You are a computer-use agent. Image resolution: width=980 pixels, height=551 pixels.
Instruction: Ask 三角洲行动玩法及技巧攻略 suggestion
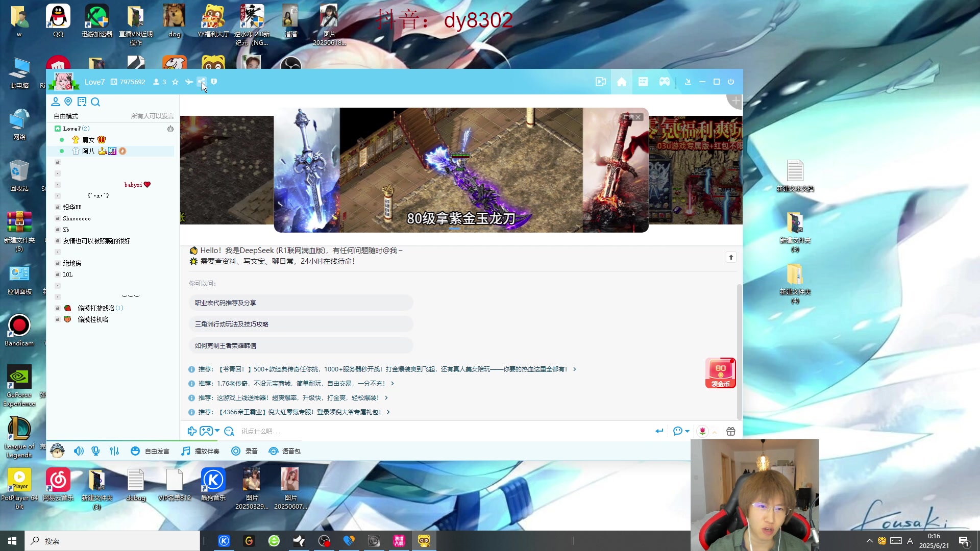tap(301, 324)
